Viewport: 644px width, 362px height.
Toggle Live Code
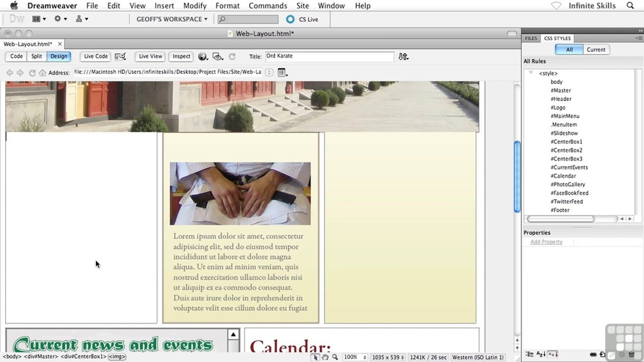(x=96, y=56)
